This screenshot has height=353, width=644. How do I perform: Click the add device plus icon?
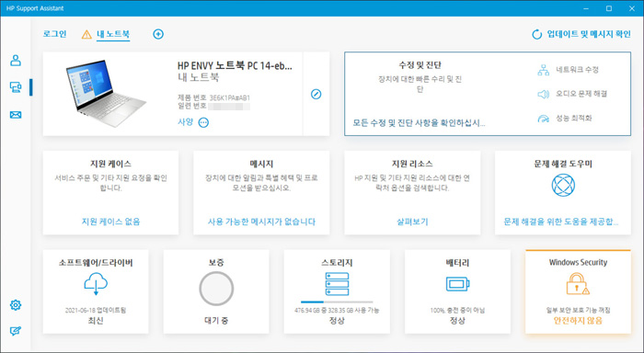158,34
